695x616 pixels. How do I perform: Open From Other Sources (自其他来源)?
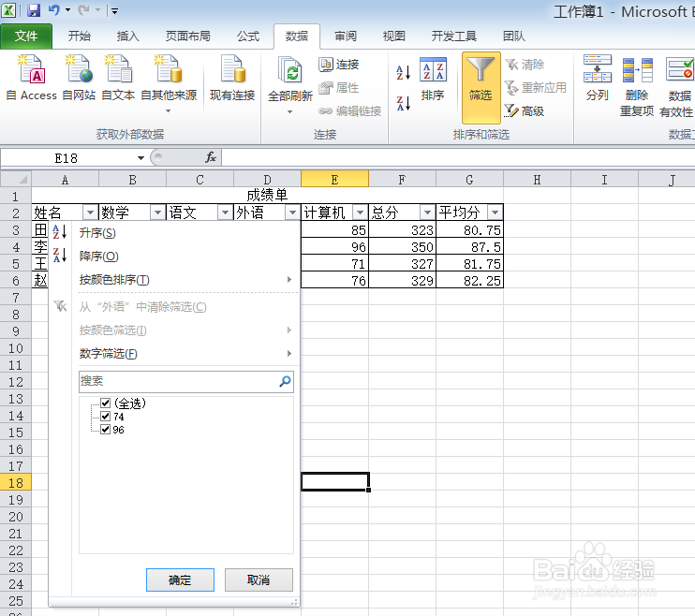169,83
